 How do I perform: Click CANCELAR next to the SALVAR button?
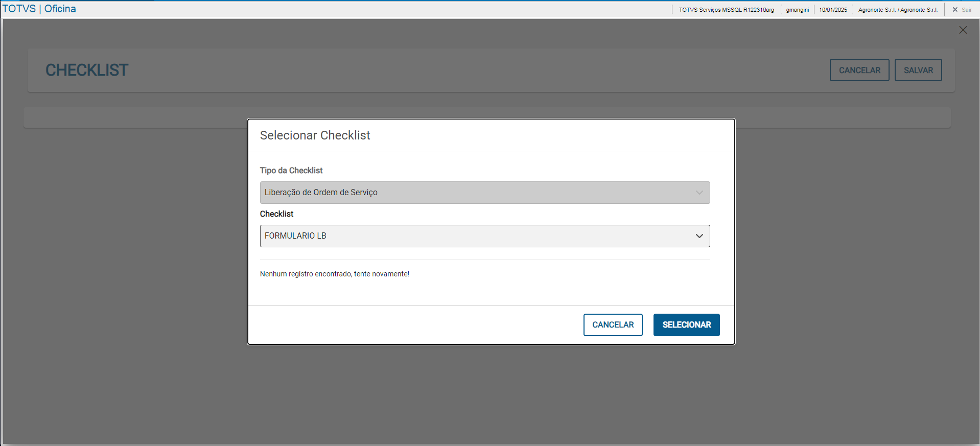click(x=859, y=71)
